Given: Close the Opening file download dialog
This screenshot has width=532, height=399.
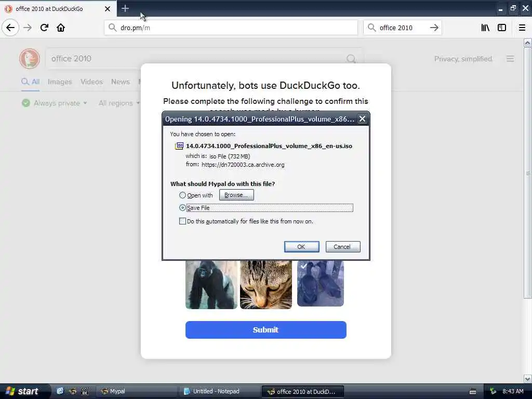Looking at the screenshot, I should [362, 119].
